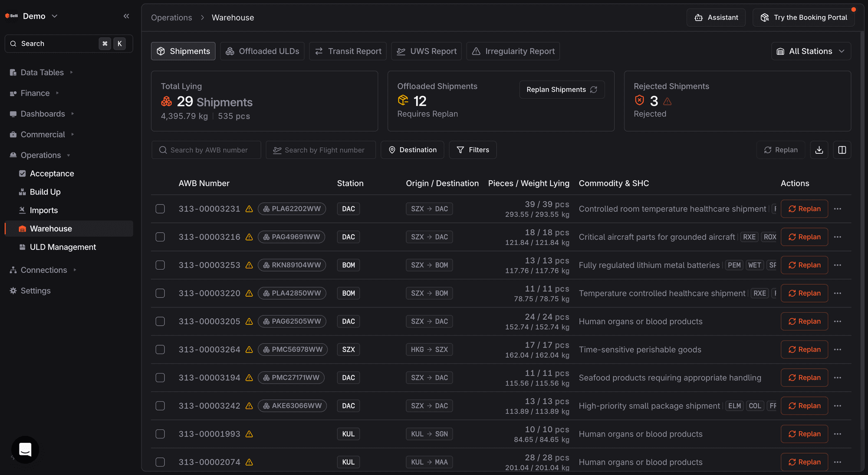Click the Rejected Shipments warning triangle
Screen dimensions: 868x475
click(x=667, y=101)
